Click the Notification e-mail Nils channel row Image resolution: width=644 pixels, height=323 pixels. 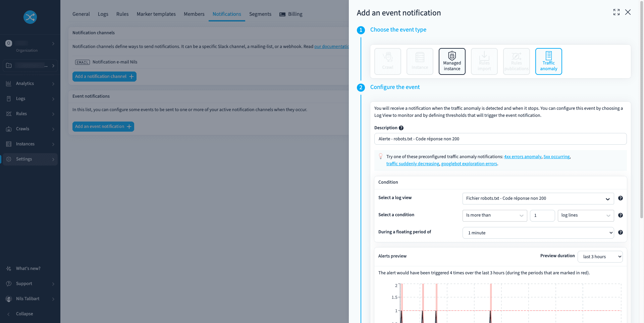[211, 62]
